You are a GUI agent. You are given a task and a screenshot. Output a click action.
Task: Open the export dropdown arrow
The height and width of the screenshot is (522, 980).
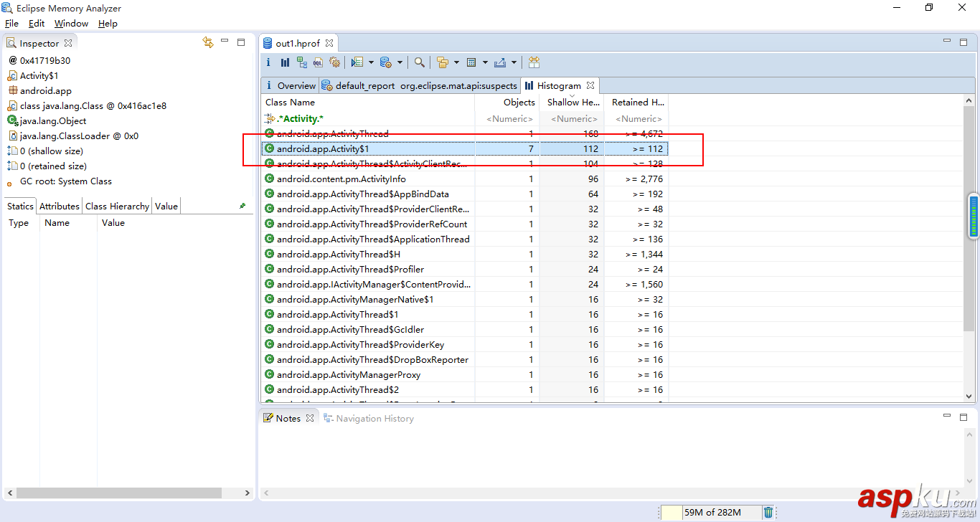click(514, 62)
